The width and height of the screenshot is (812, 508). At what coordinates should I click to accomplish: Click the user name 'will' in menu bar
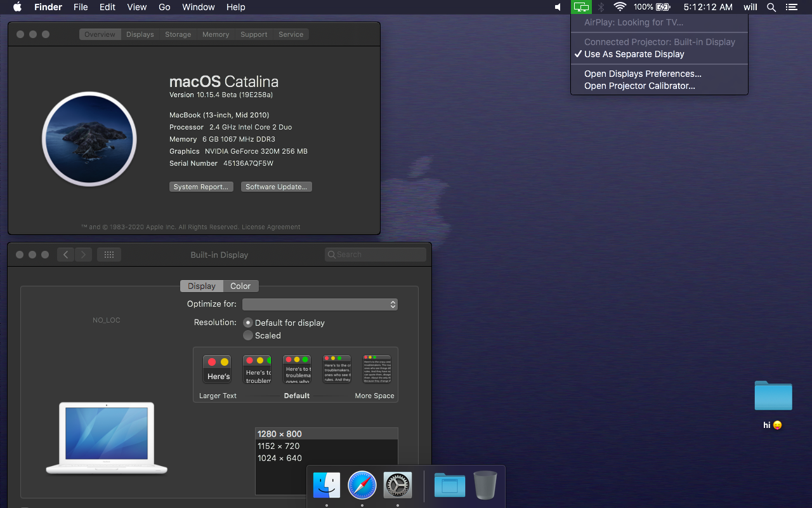tap(750, 7)
